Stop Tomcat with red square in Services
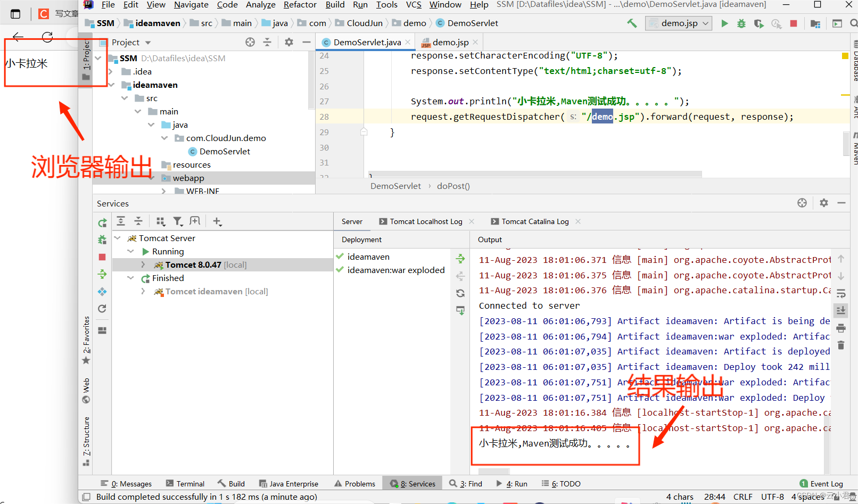The width and height of the screenshot is (858, 504). 102,257
